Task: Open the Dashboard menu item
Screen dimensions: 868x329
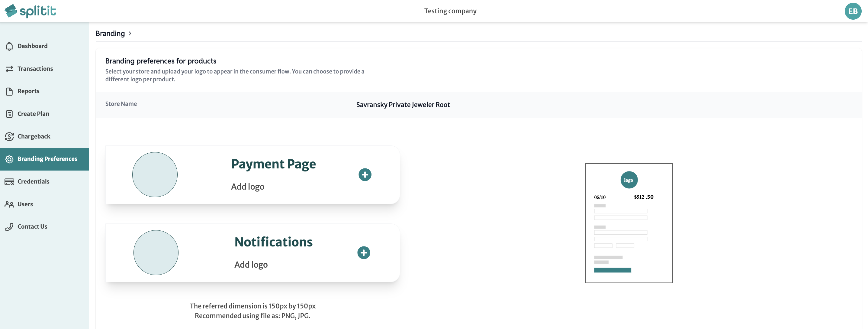Action: pos(44,46)
